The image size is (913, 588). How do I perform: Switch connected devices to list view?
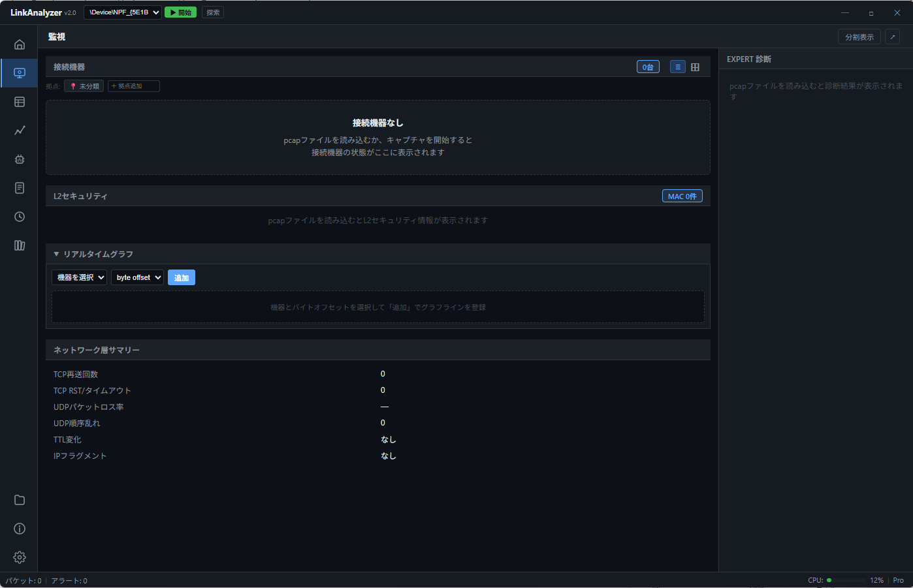tap(678, 67)
